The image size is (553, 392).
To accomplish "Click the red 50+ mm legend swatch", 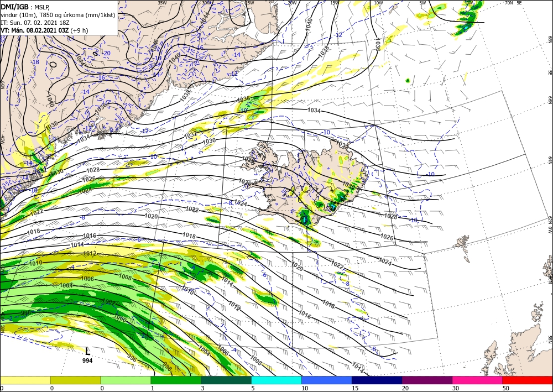I will pyautogui.click(x=528, y=380).
